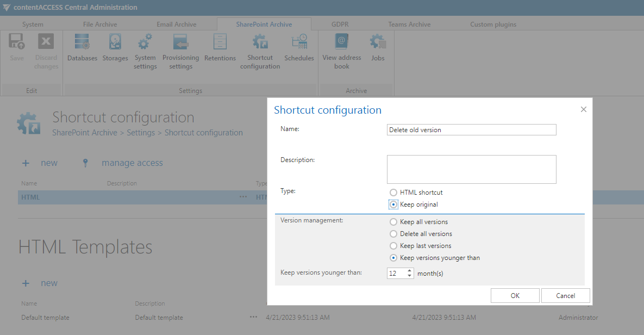Open the Databases settings icon
The image size is (644, 335).
coord(82,48)
